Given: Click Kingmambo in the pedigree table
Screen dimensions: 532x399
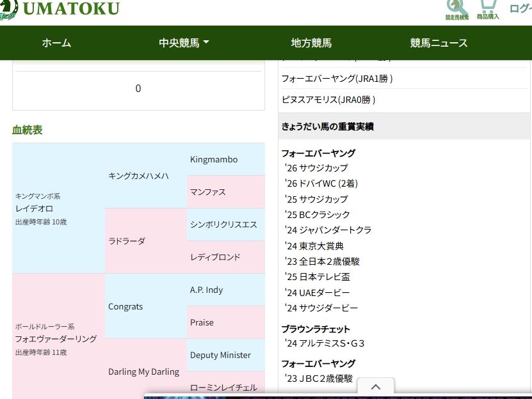Looking at the screenshot, I should (213, 159).
